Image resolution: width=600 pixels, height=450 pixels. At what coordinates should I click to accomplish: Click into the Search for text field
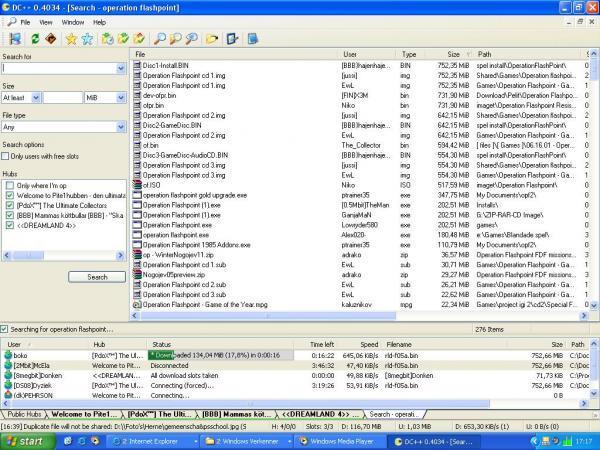pyautogui.click(x=59, y=68)
